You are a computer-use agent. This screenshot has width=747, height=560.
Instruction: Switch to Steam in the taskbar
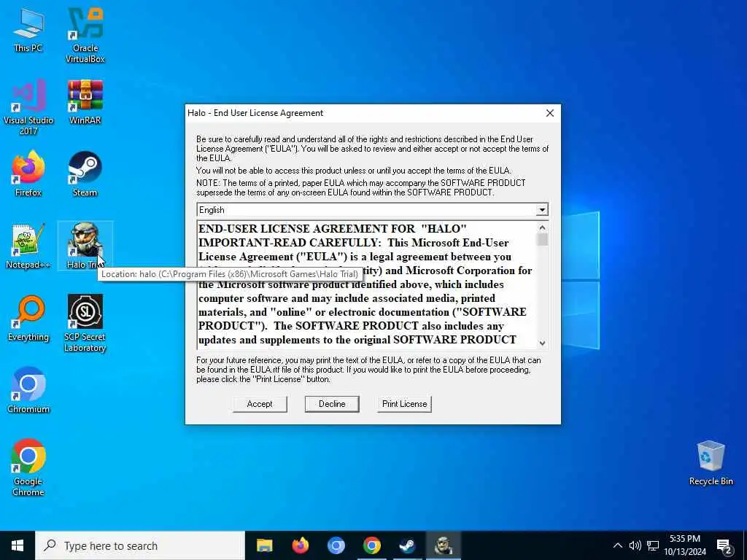pos(407,545)
